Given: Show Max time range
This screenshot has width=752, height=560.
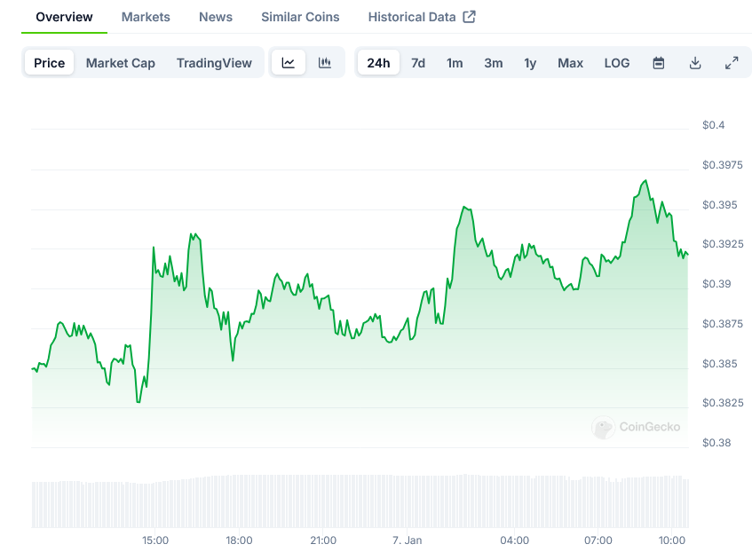Looking at the screenshot, I should [x=570, y=63].
